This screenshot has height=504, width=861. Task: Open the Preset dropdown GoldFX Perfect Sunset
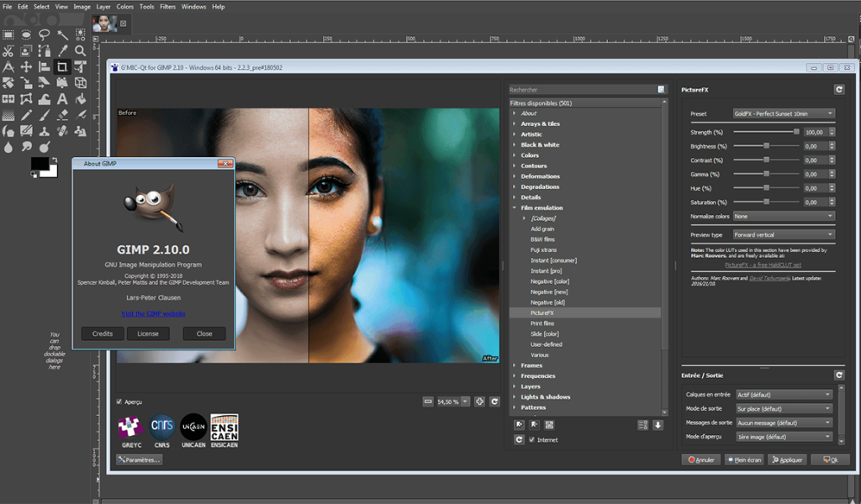(x=784, y=113)
